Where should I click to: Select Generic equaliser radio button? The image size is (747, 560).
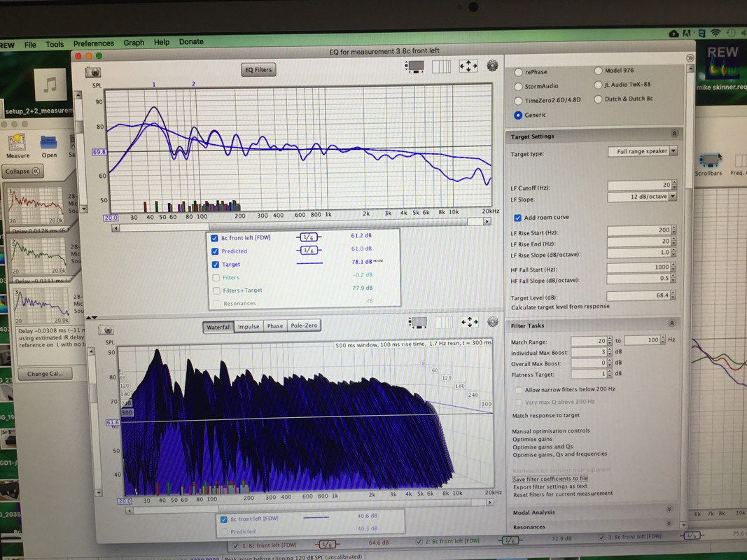tap(518, 115)
